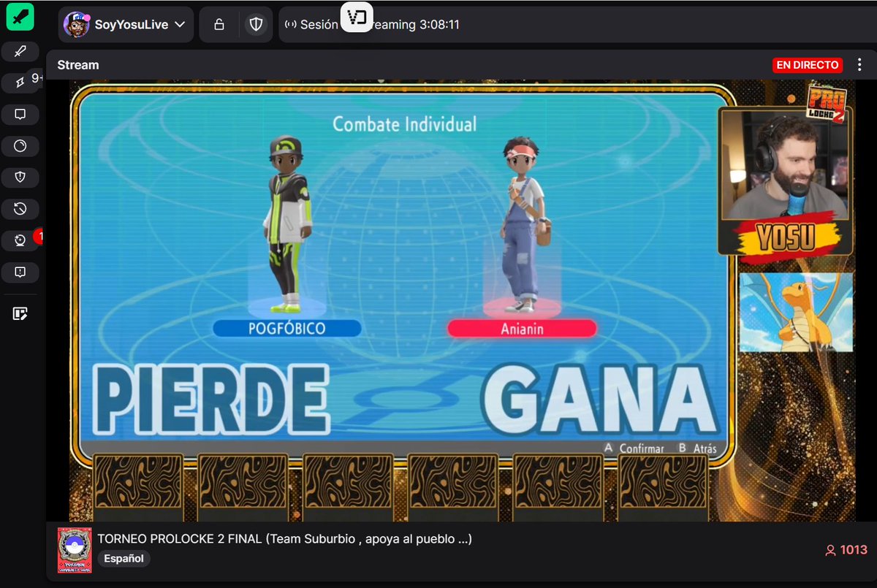Click the Combate Individual heading
The image size is (877, 588).
coord(404,124)
